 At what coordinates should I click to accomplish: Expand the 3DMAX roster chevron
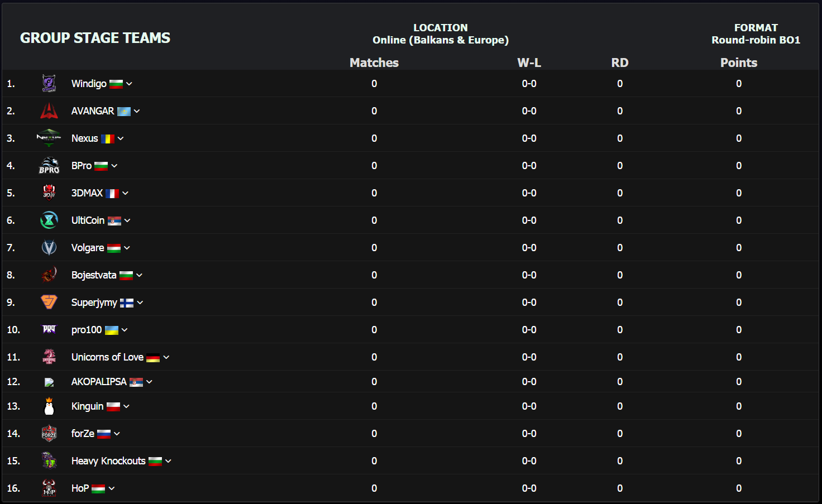(x=126, y=193)
